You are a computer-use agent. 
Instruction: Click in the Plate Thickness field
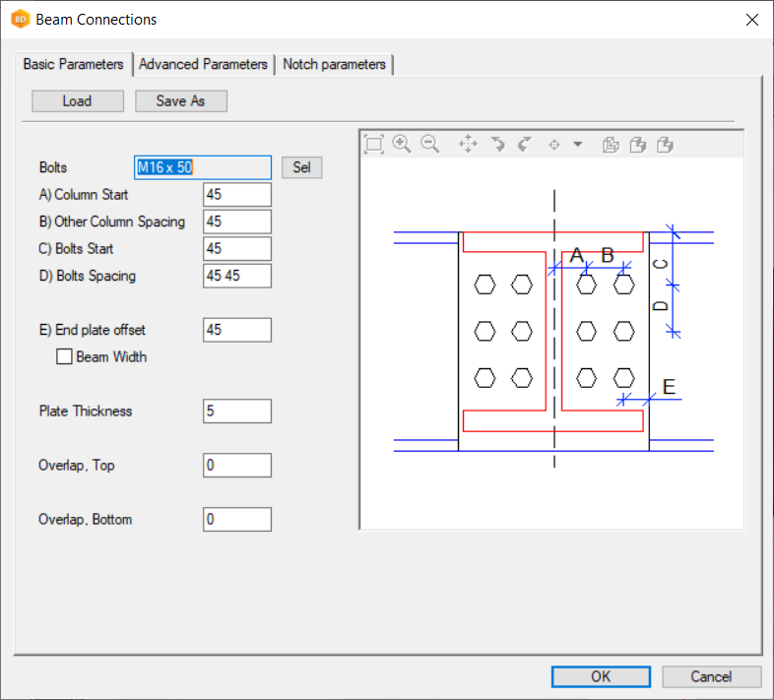(x=236, y=412)
